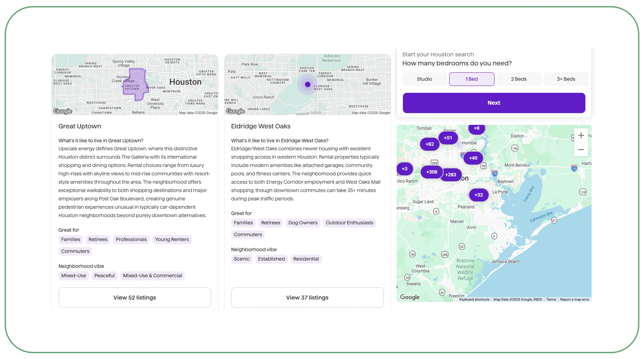Viewport: 644px width, 359px height.
Task: Click the Brazoria National Wildlife Refuge label
Action: [465, 270]
